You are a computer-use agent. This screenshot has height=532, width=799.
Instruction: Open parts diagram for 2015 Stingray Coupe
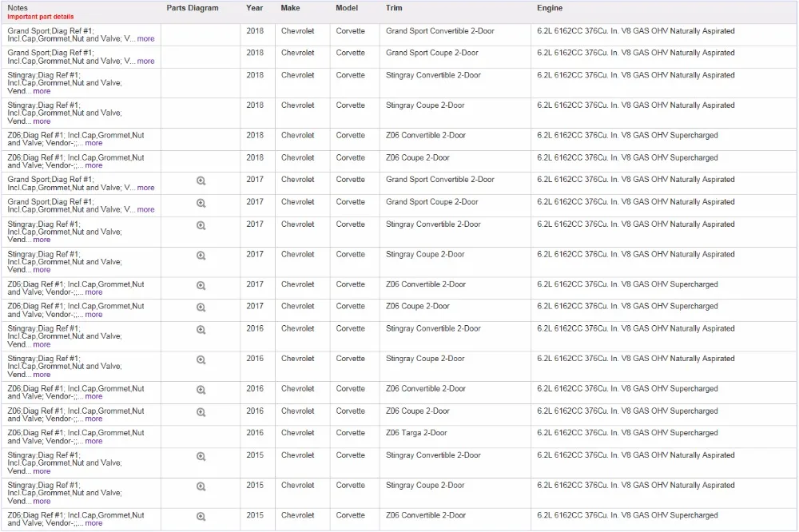(x=201, y=487)
